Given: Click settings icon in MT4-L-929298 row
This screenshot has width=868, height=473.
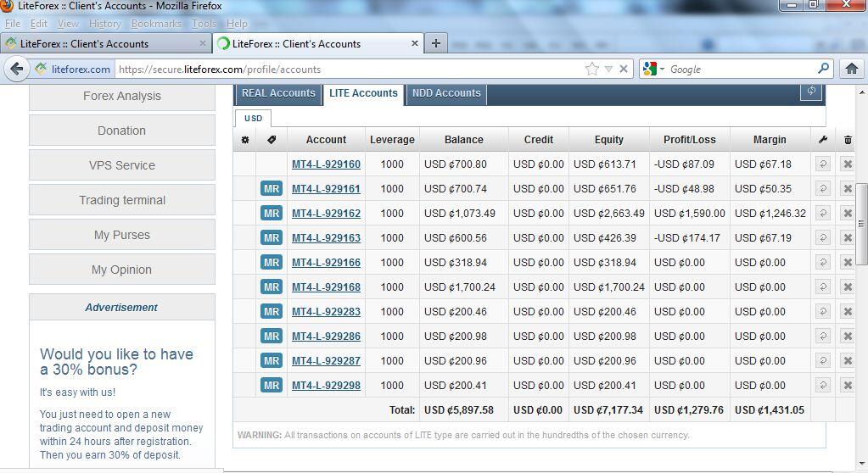Looking at the screenshot, I should tap(823, 385).
